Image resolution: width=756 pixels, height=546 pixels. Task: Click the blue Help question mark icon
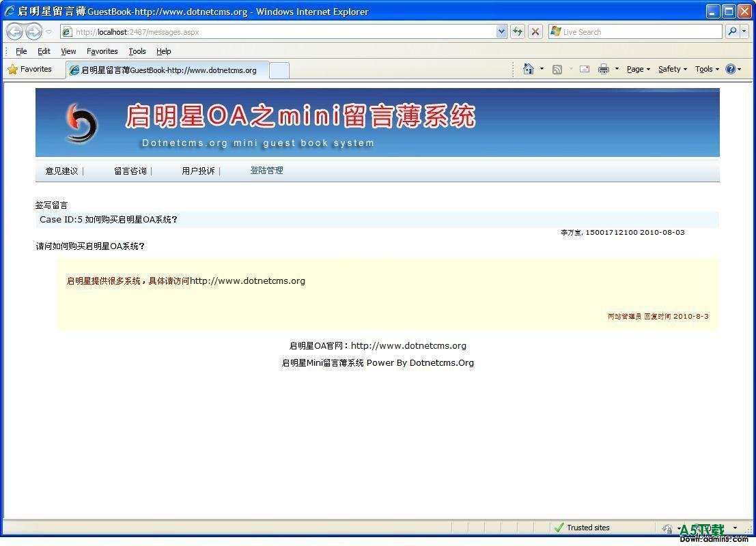(731, 70)
